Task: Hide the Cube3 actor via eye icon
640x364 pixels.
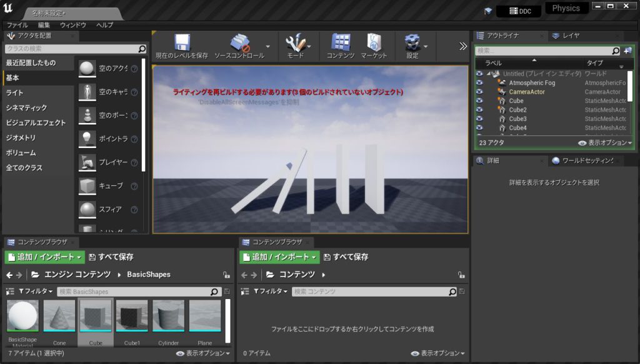Action: click(x=479, y=119)
